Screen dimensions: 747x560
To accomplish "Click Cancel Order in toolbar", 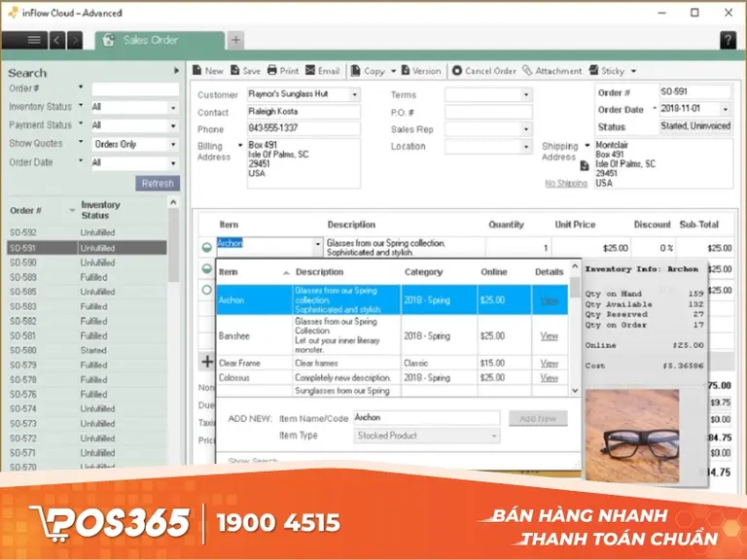I will [x=484, y=71].
